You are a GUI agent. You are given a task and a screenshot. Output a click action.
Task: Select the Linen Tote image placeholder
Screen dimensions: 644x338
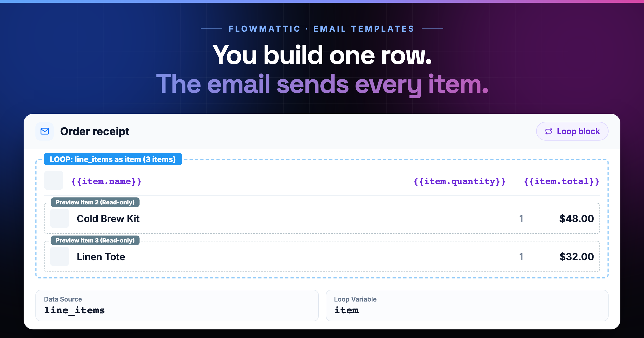tap(60, 256)
